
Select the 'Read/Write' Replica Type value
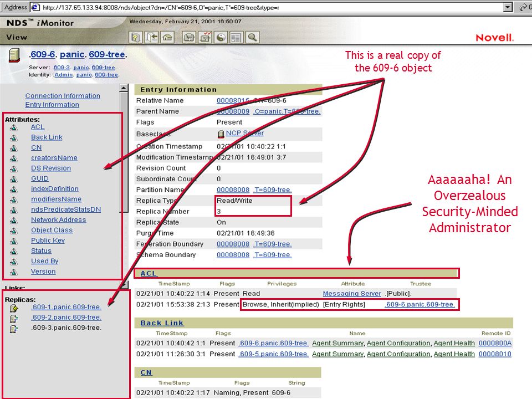pyautogui.click(x=234, y=201)
